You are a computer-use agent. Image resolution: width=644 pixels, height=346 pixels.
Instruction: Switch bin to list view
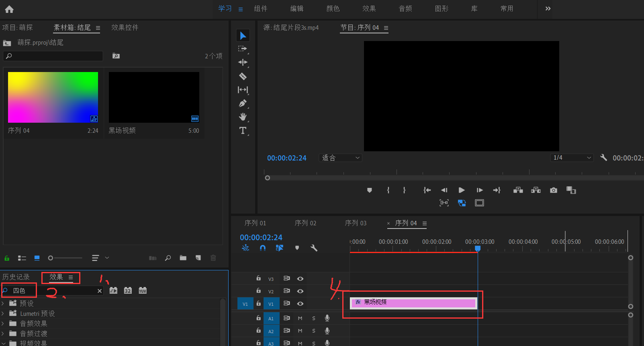[22, 258]
